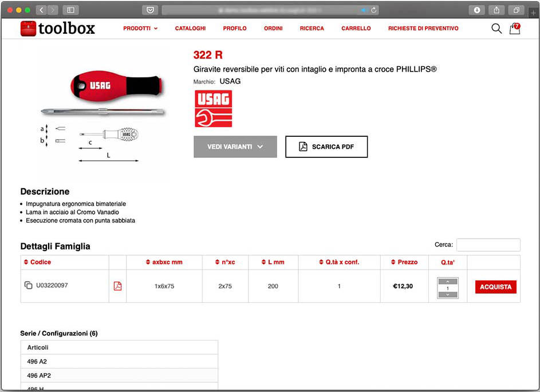Viewport: 540px width, 392px height.
Task: Click Safari back navigation arrow
Action: pos(41,10)
